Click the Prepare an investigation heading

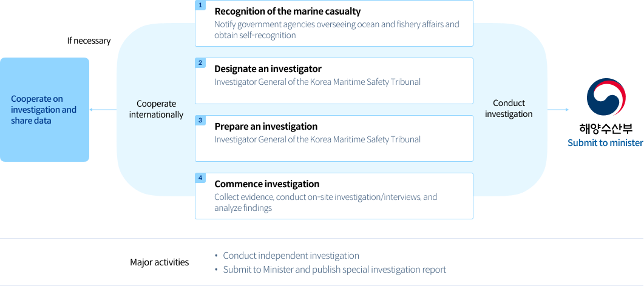tap(266, 126)
